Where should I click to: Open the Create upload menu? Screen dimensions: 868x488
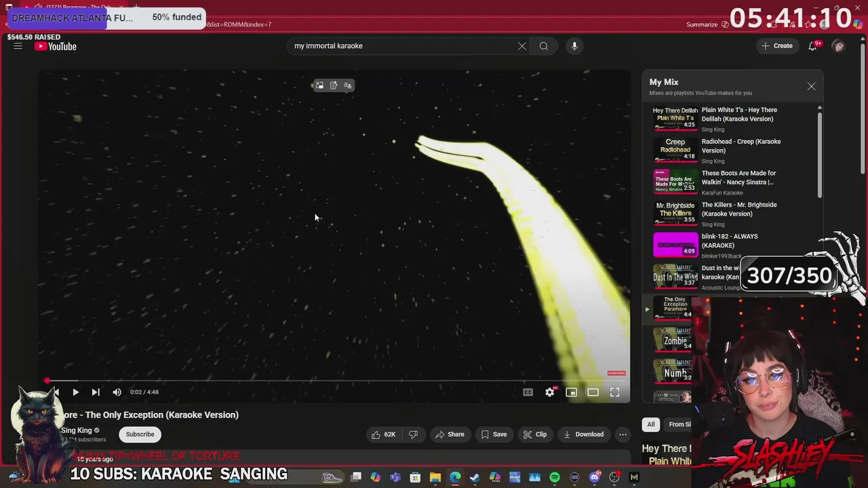click(x=777, y=46)
